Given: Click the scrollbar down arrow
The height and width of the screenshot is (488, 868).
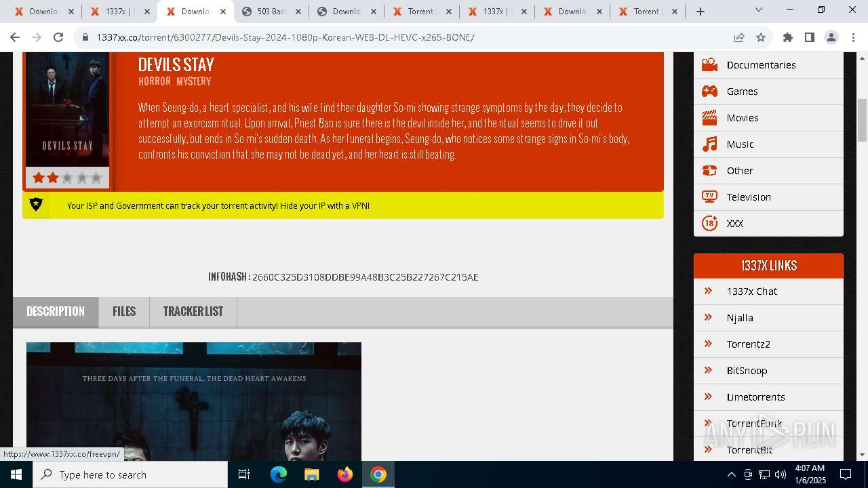Looking at the screenshot, I should [x=862, y=455].
